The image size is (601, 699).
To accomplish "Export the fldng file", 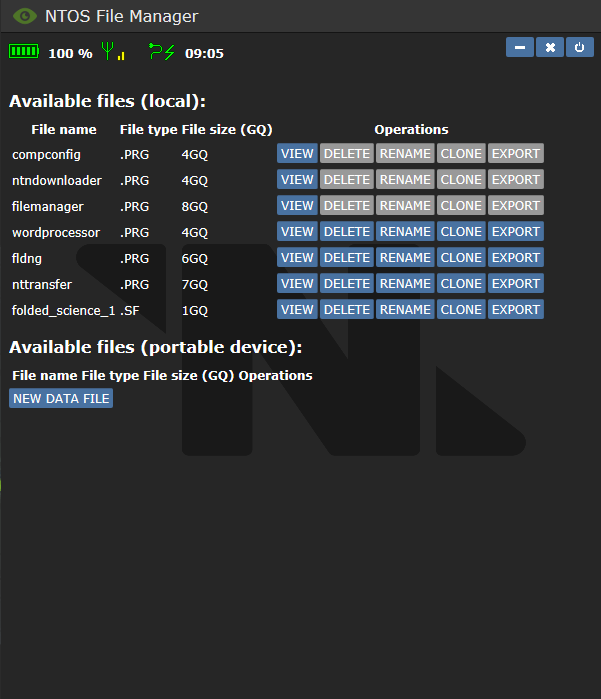I will (x=516, y=258).
